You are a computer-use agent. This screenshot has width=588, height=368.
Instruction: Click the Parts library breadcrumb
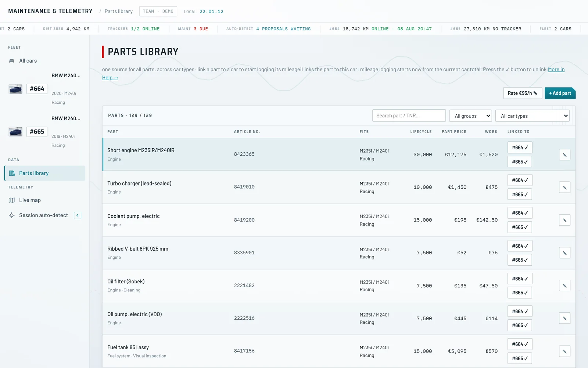pos(118,11)
